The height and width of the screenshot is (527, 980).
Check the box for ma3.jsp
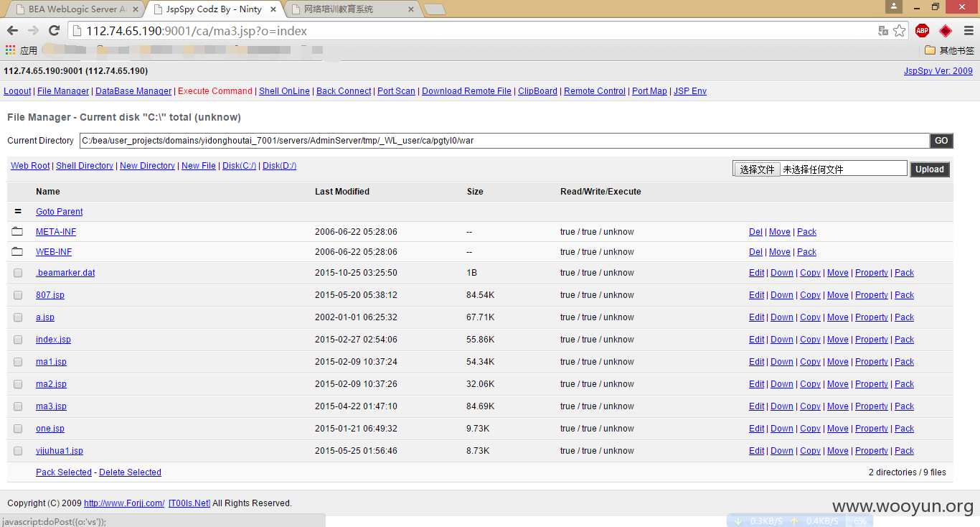coord(18,406)
